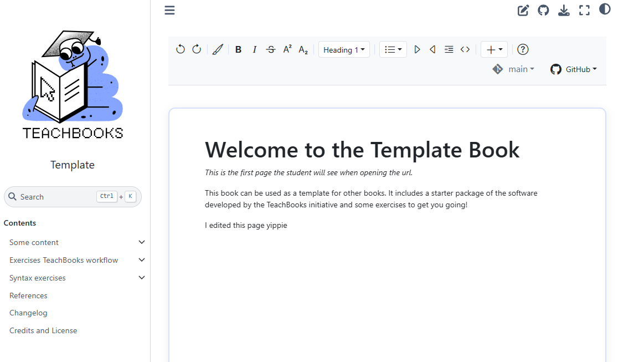Toggle the sidebar with hamburger icon
This screenshot has height=362, width=644.
coord(169,10)
